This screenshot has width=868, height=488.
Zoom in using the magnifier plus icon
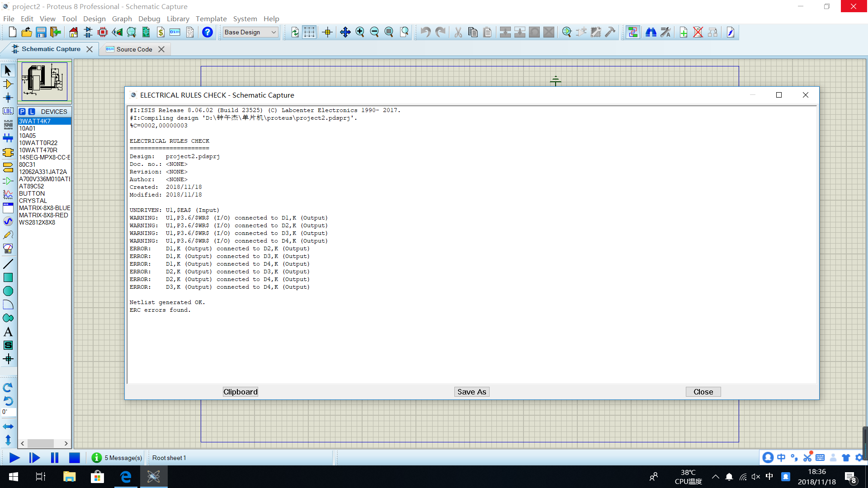[x=360, y=32]
